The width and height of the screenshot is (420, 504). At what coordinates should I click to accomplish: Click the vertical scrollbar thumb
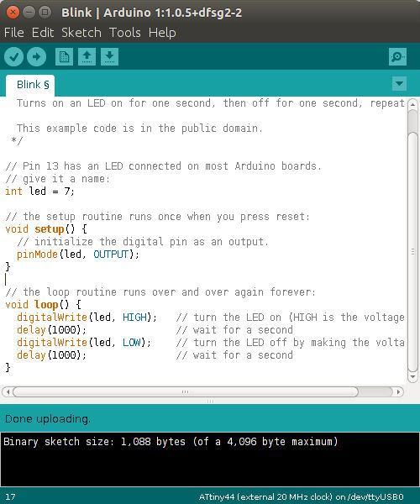(x=413, y=252)
